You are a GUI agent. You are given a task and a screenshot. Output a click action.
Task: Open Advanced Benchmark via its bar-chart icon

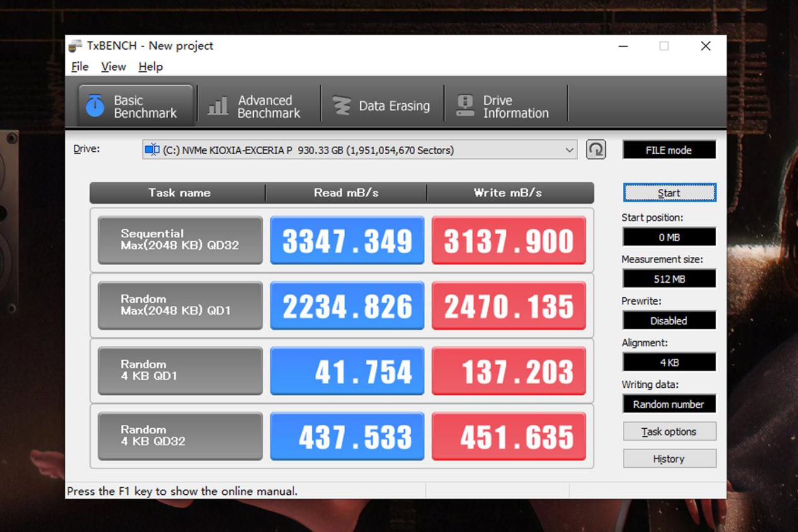coord(217,105)
